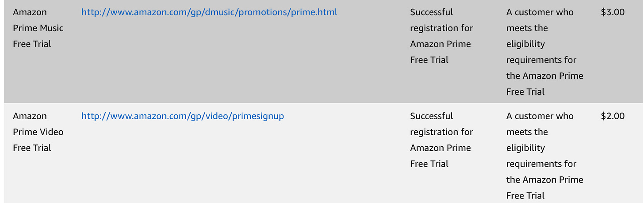The height and width of the screenshot is (203, 644).
Task: Click the Amazon Prime Music Free Trial label
Action: pos(38,28)
